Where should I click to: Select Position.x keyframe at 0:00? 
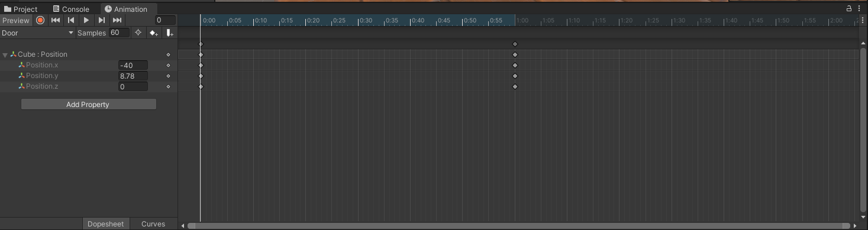click(x=201, y=65)
